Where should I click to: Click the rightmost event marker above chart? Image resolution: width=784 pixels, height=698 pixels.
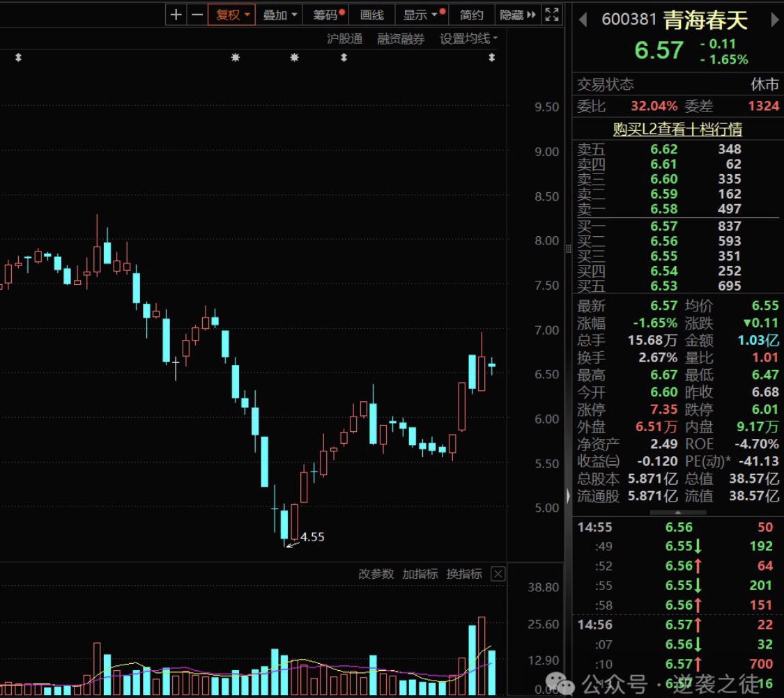[x=492, y=57]
